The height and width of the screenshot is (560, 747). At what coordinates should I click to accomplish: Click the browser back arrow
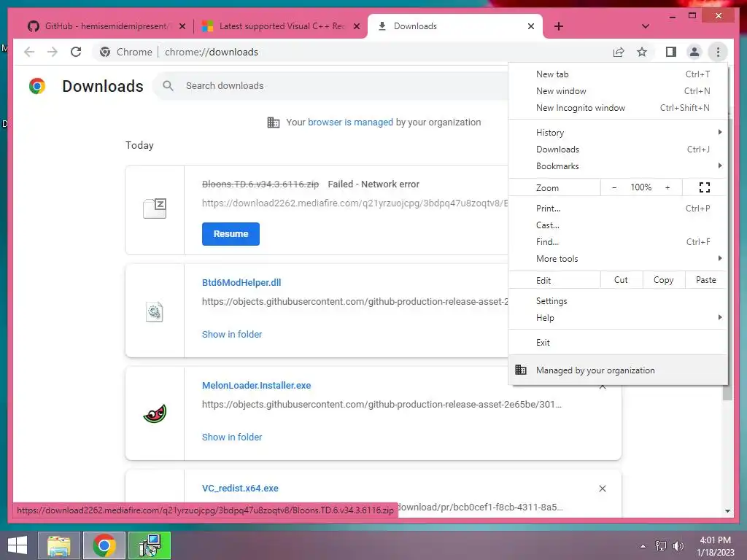click(29, 52)
